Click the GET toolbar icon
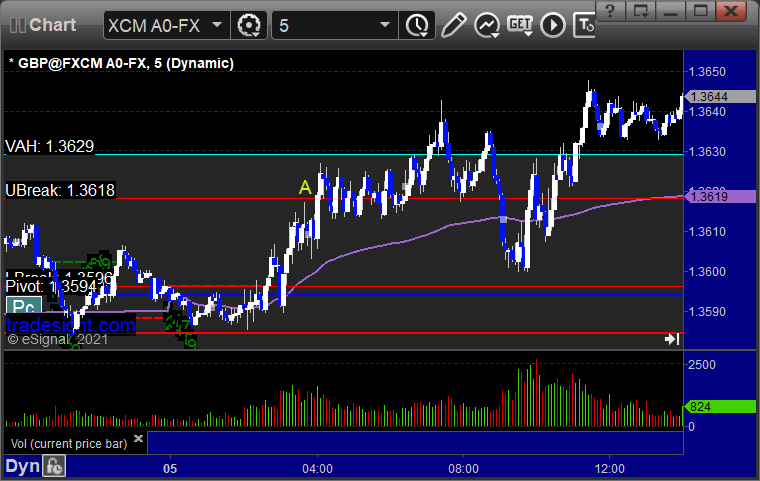 (x=520, y=25)
